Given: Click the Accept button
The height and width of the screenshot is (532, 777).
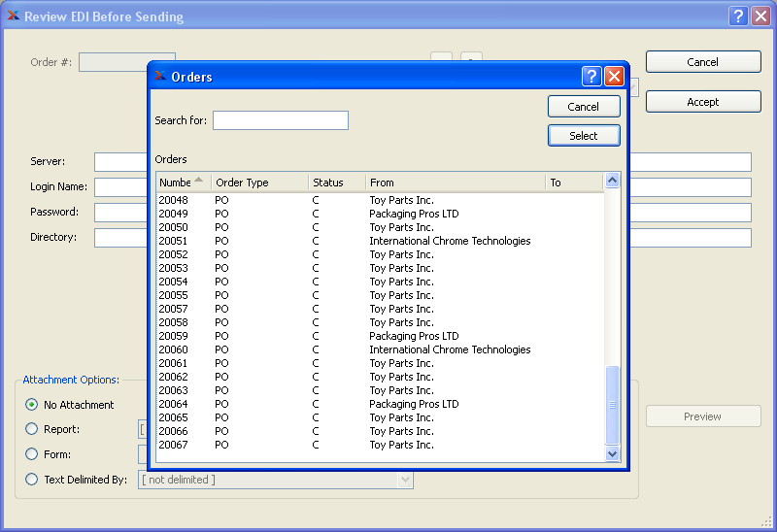Looking at the screenshot, I should (x=702, y=102).
